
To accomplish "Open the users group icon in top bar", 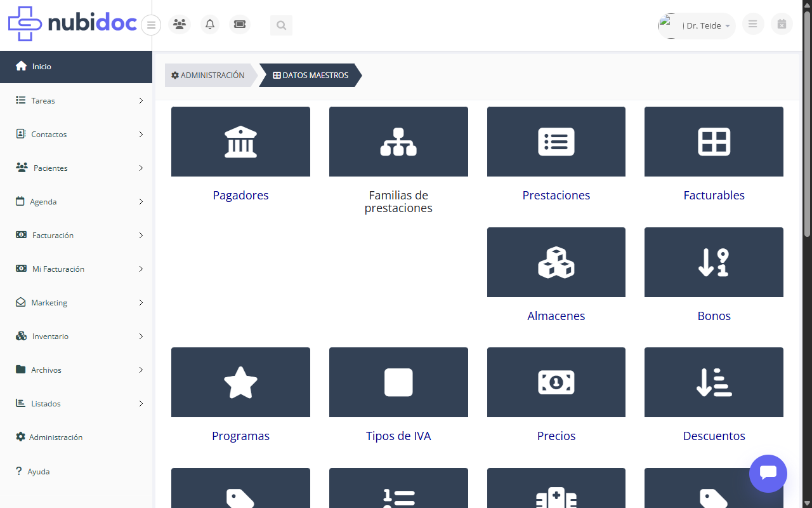I will tap(180, 25).
